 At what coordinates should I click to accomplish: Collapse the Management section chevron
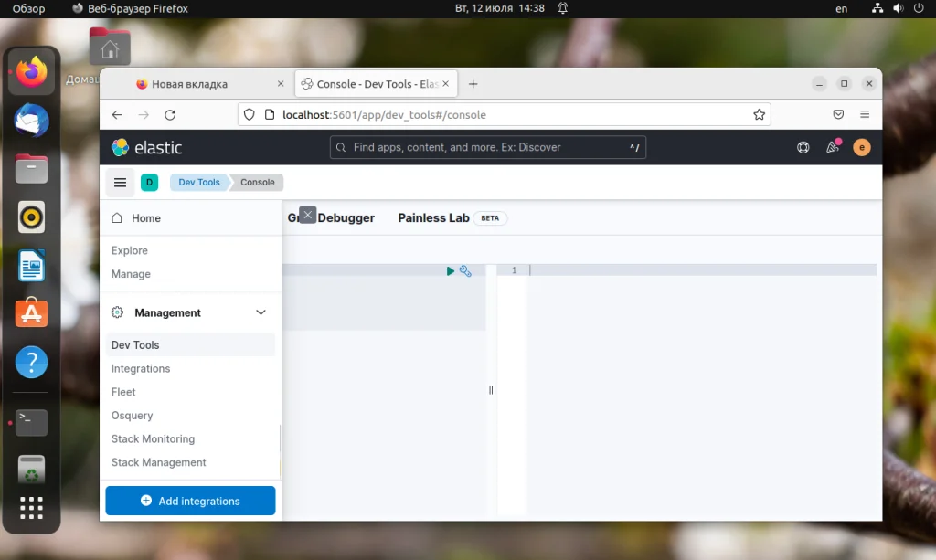click(261, 312)
